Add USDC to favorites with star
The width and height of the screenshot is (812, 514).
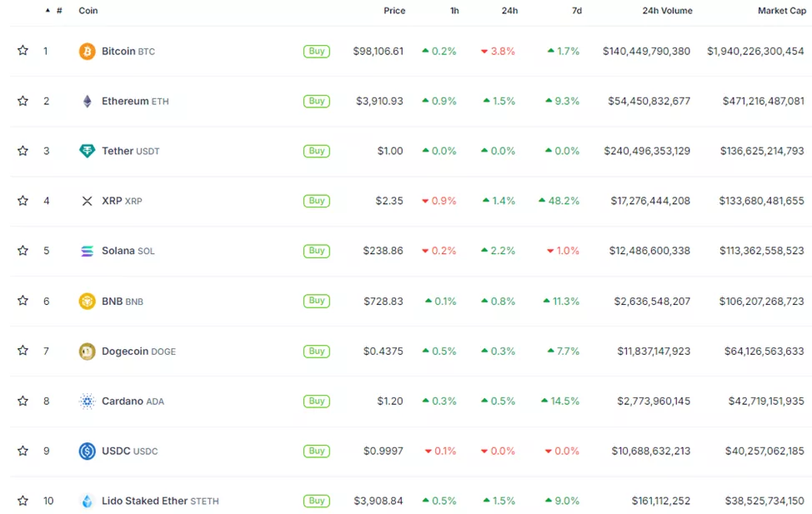(x=23, y=451)
